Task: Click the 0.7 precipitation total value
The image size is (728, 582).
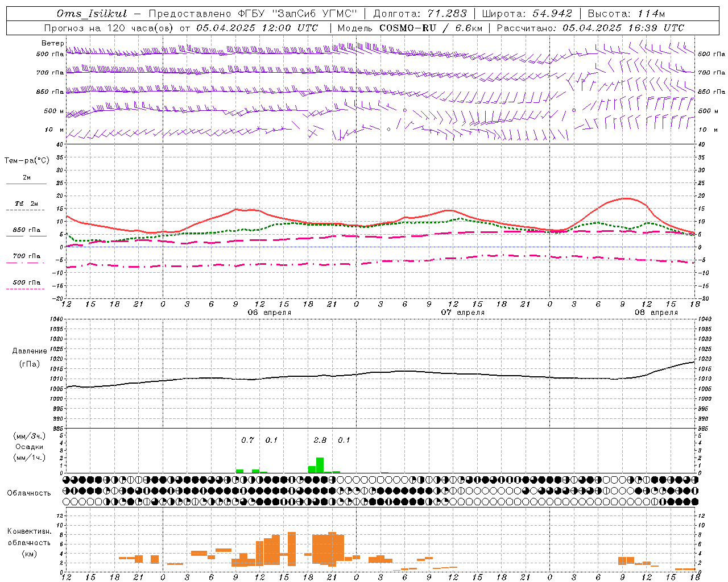Action: point(247,440)
